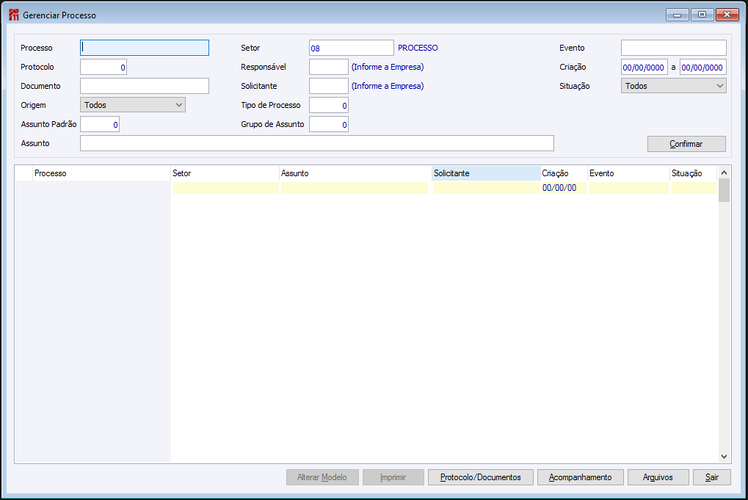Click the scrollbar down arrow
748x500 pixels.
[x=724, y=457]
